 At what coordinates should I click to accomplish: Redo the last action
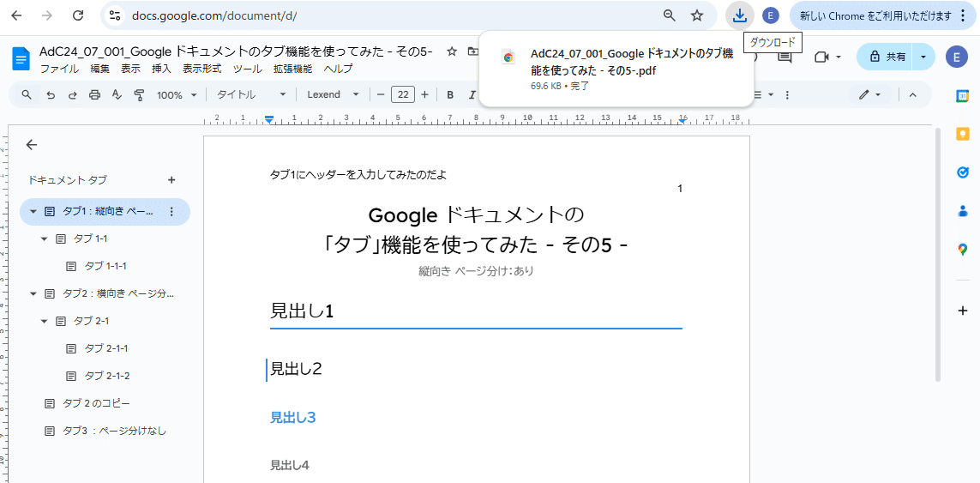click(73, 95)
